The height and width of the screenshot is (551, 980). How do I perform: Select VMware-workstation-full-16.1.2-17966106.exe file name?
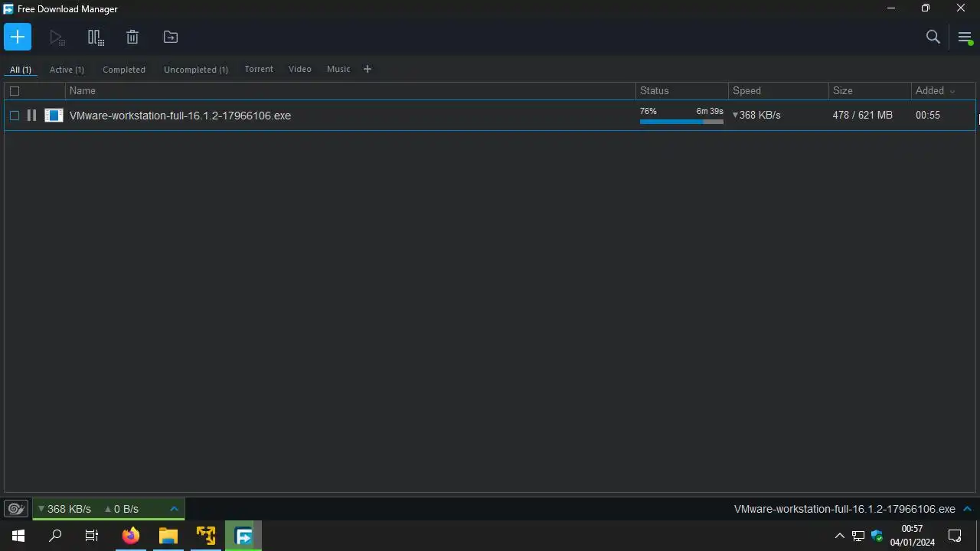pos(180,116)
